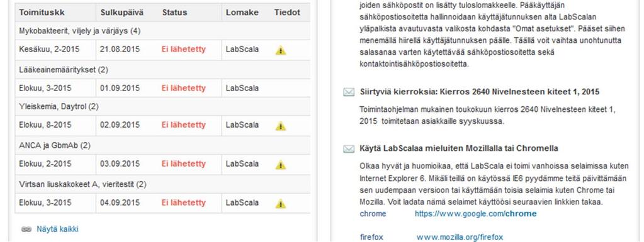Click the 02.09.2015 closing date
Viewport: 644px width, 242px height.
click(120, 125)
